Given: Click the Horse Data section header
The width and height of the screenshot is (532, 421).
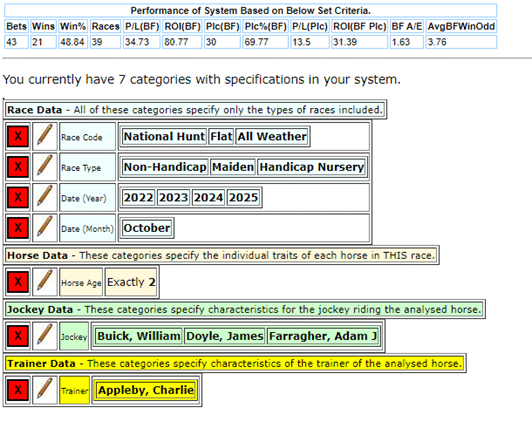Looking at the screenshot, I should (x=221, y=255).
